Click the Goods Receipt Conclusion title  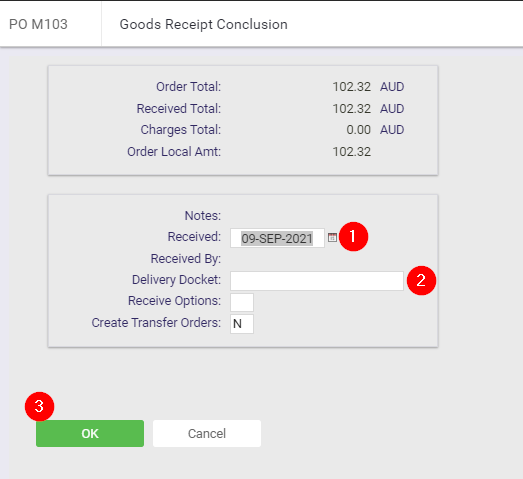203,24
